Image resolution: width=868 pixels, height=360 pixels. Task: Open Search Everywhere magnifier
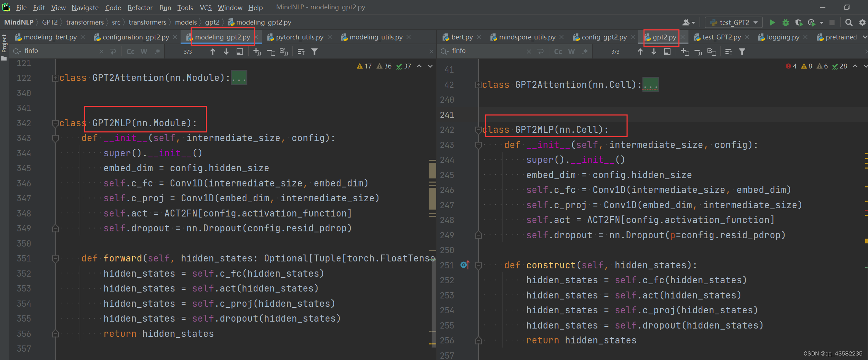pyautogui.click(x=849, y=22)
